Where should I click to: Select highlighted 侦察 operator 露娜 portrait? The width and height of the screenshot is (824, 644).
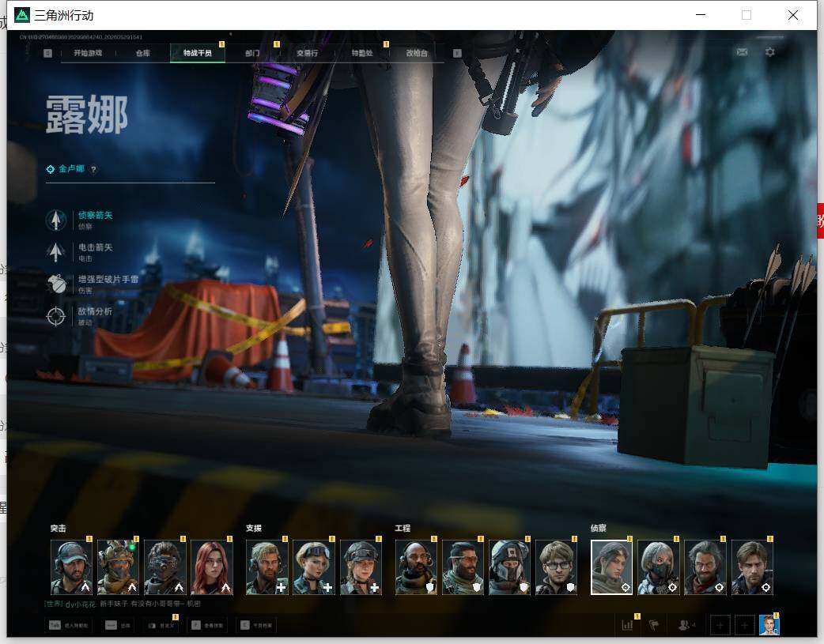612,567
